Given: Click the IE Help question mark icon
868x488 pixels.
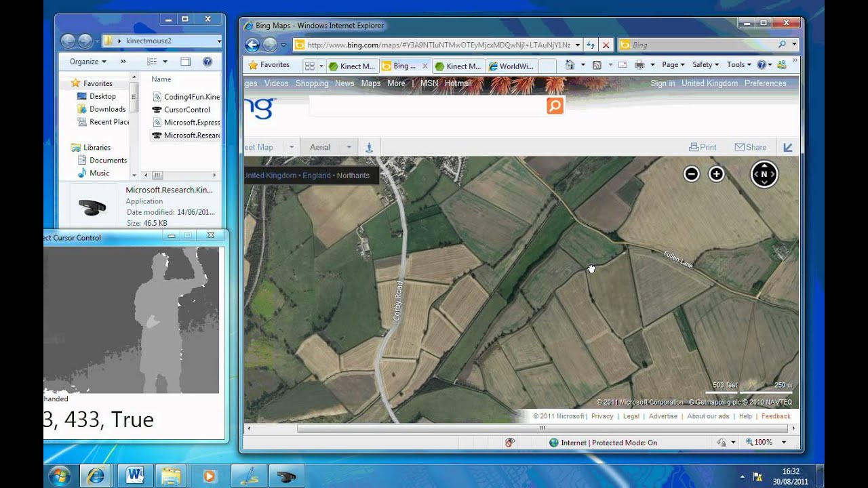Looking at the screenshot, I should click(761, 65).
